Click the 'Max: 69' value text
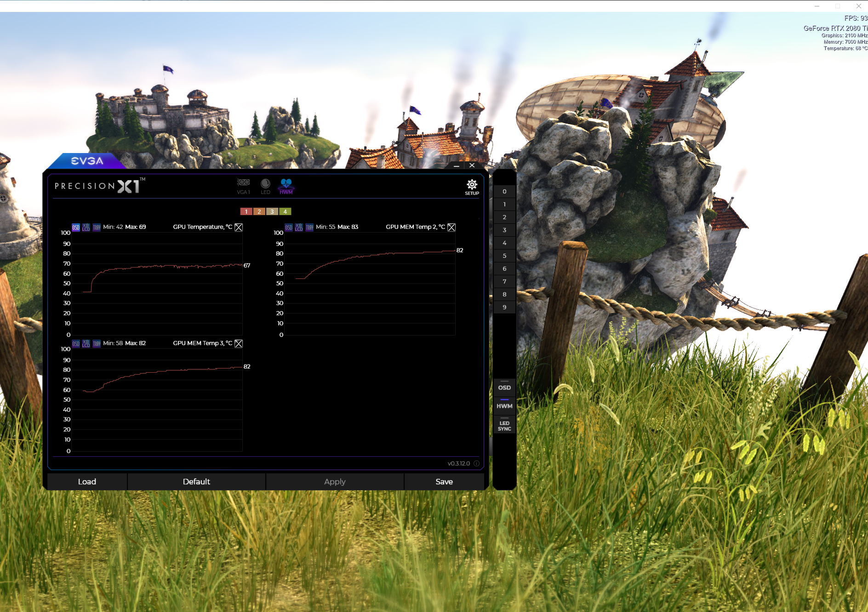 136,227
